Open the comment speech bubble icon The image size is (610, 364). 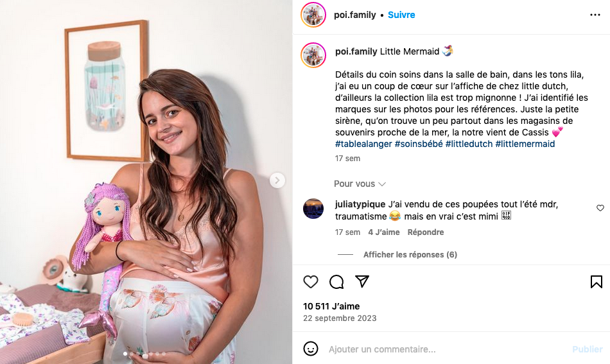336,282
